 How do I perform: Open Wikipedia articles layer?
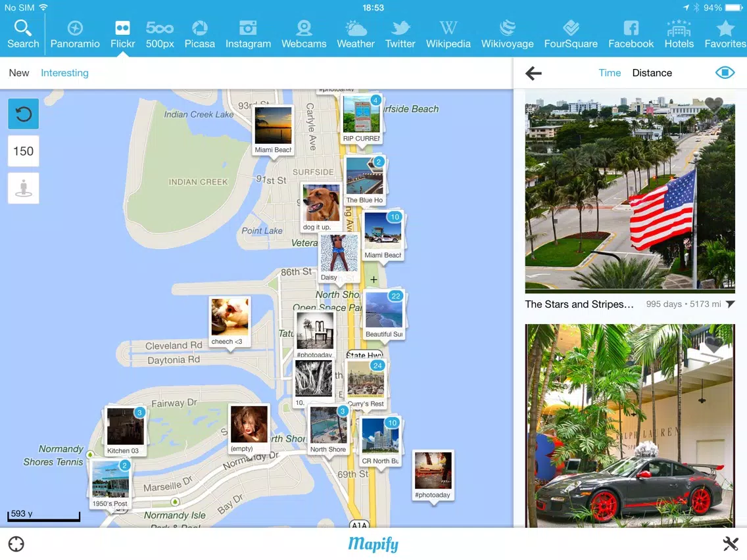(448, 34)
